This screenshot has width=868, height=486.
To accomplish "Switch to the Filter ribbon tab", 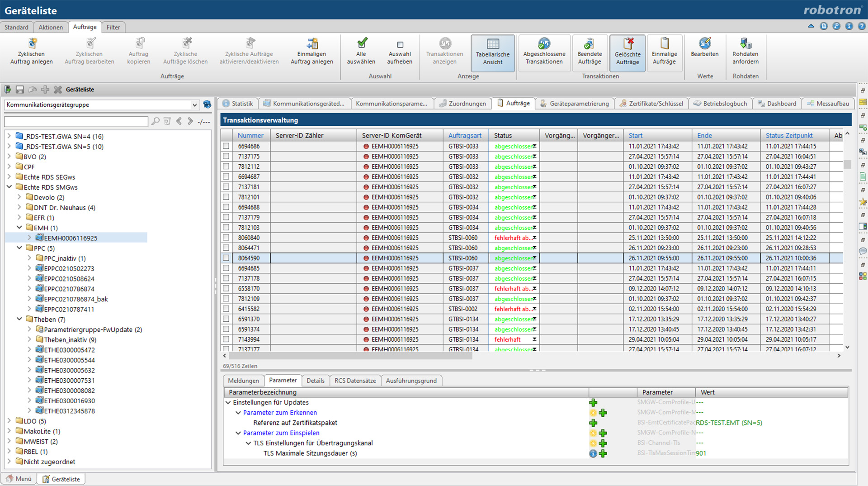I will [x=113, y=27].
